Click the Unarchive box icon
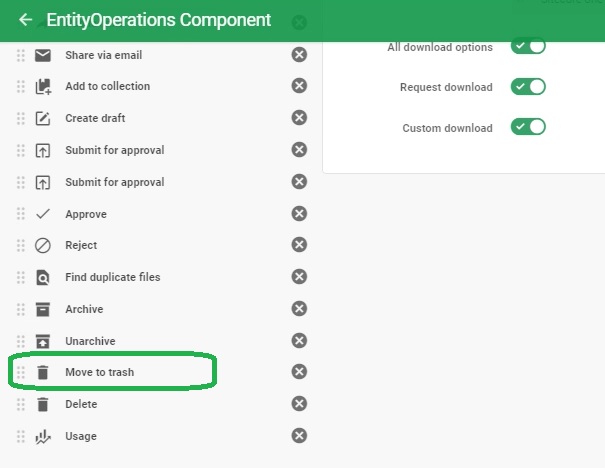This screenshot has width=605, height=468. (43, 341)
